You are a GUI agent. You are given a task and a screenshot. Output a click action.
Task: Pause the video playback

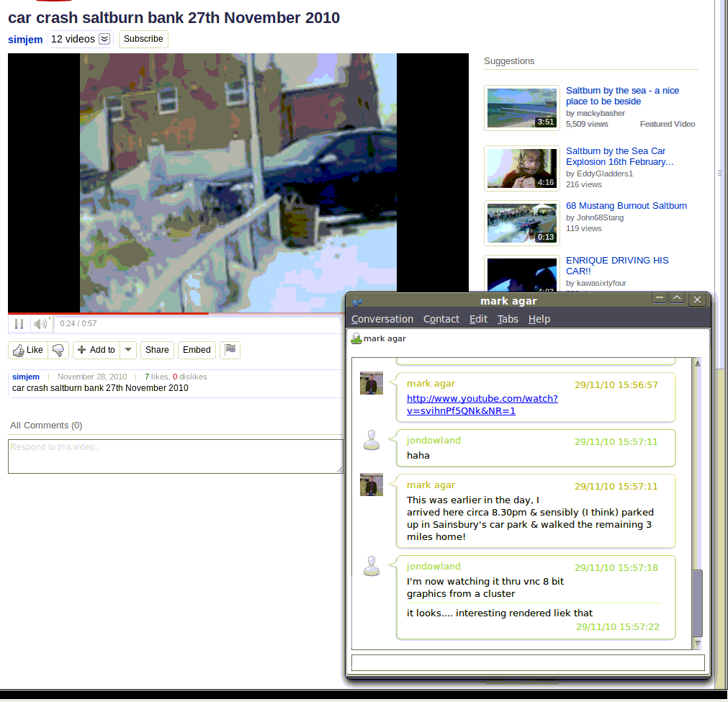(19, 324)
